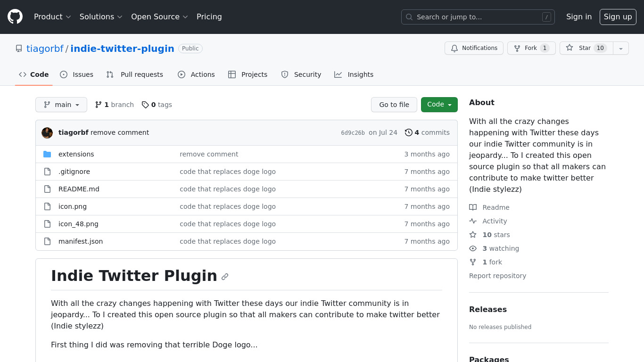The image size is (644, 362).
Task: Click the history clock icon next to 4 commits
Action: (x=409, y=132)
